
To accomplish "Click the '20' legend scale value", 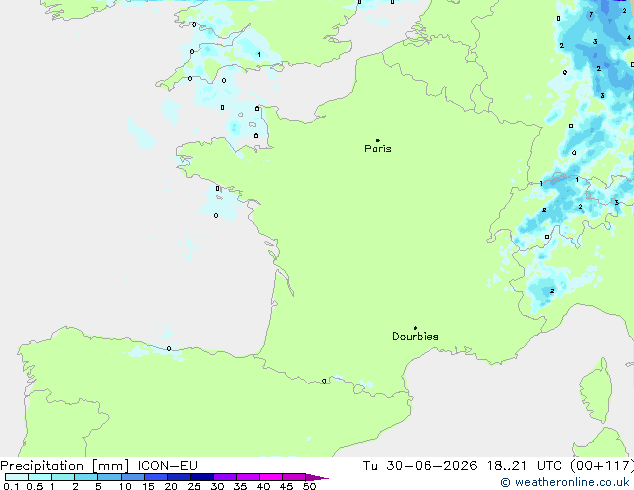I will coord(171,486).
